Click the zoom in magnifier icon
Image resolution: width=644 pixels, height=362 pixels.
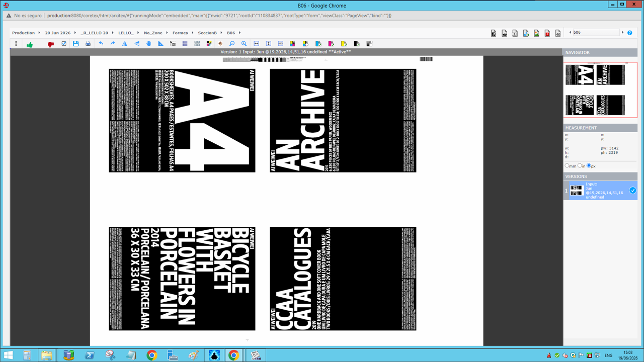(x=244, y=44)
